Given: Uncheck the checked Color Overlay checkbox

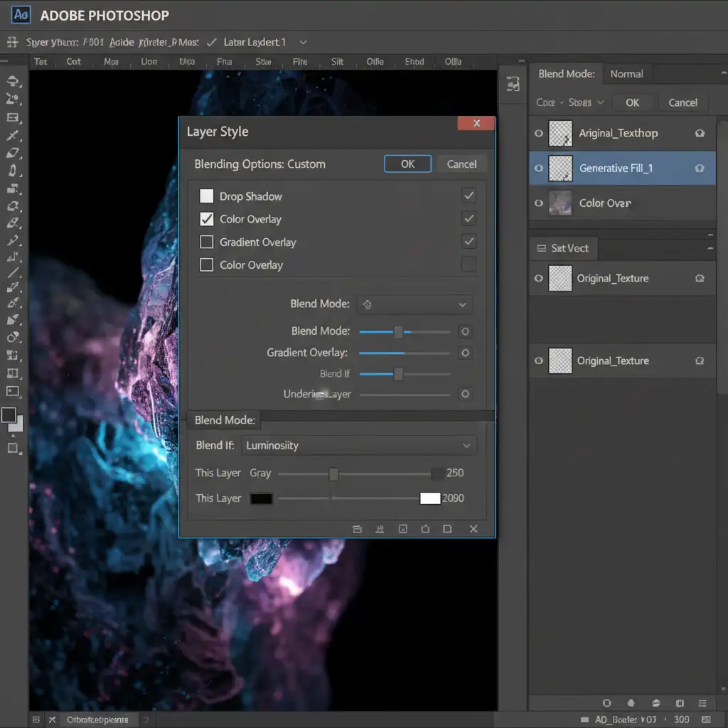Looking at the screenshot, I should pyautogui.click(x=207, y=219).
